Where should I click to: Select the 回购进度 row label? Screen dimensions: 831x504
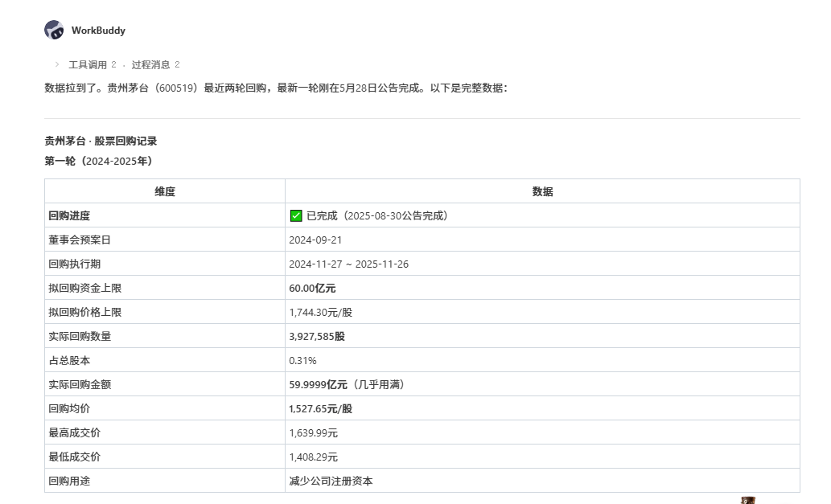[69, 215]
